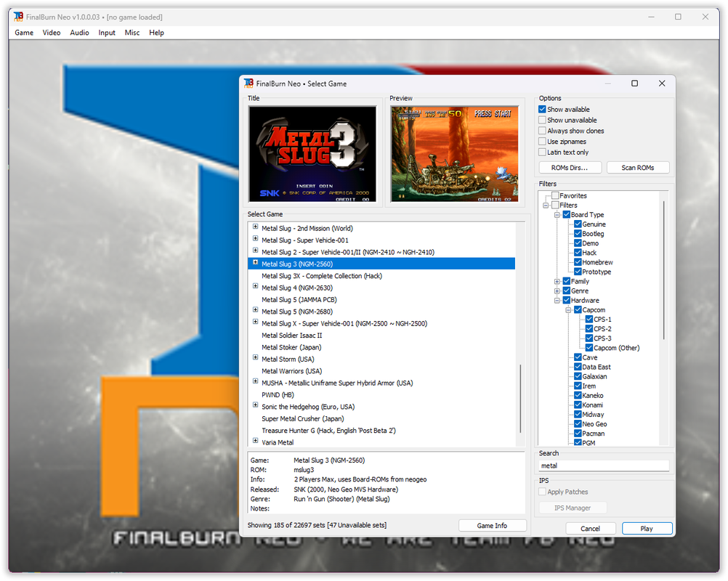
Task: Open Game Info for selected game
Action: click(492, 525)
